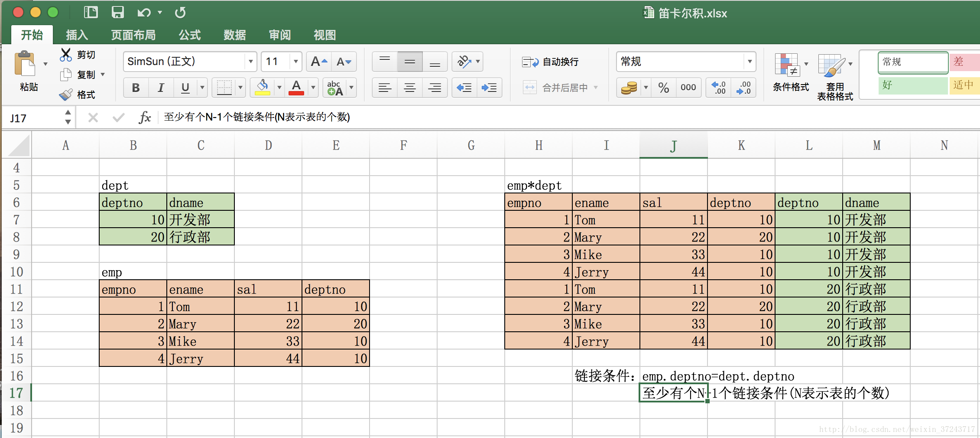Decrease font size with small A icon
Screen dimensions: 980x438
point(344,62)
